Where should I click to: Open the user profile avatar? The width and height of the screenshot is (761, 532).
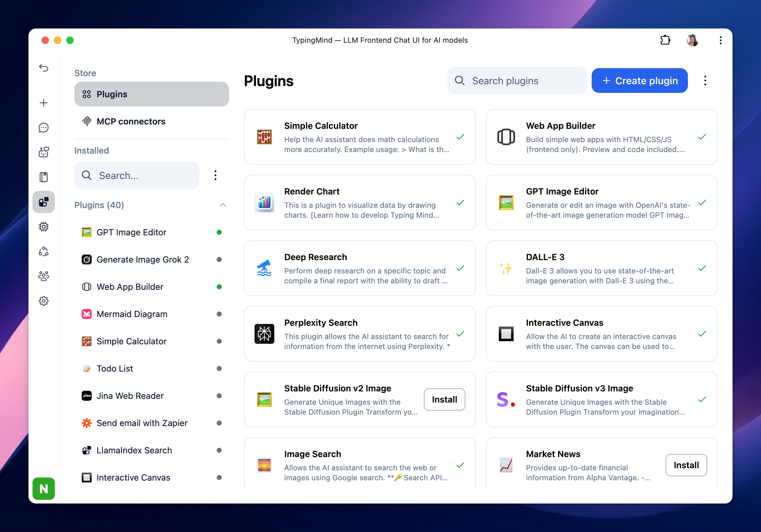coord(692,40)
